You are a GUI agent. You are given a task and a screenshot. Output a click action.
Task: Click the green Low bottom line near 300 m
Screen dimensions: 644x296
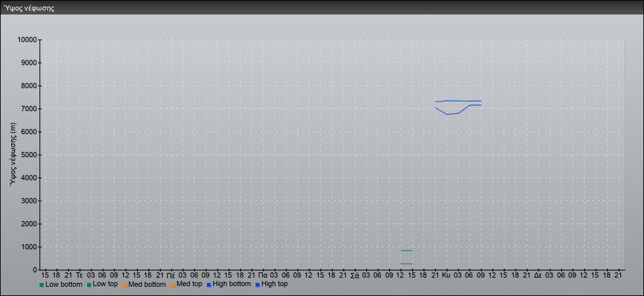coord(406,264)
